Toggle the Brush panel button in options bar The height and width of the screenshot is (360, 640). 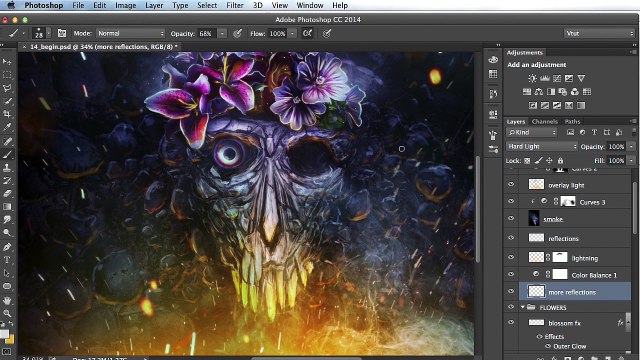[62, 33]
